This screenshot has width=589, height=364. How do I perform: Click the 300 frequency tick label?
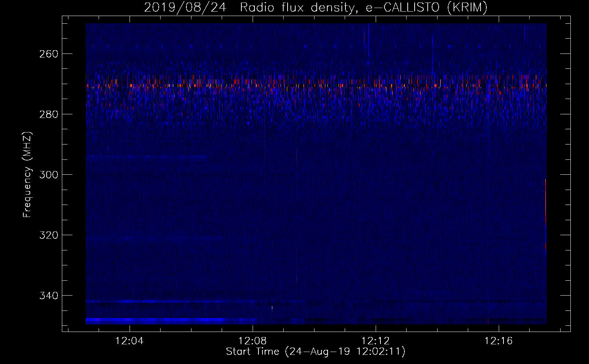click(x=48, y=175)
